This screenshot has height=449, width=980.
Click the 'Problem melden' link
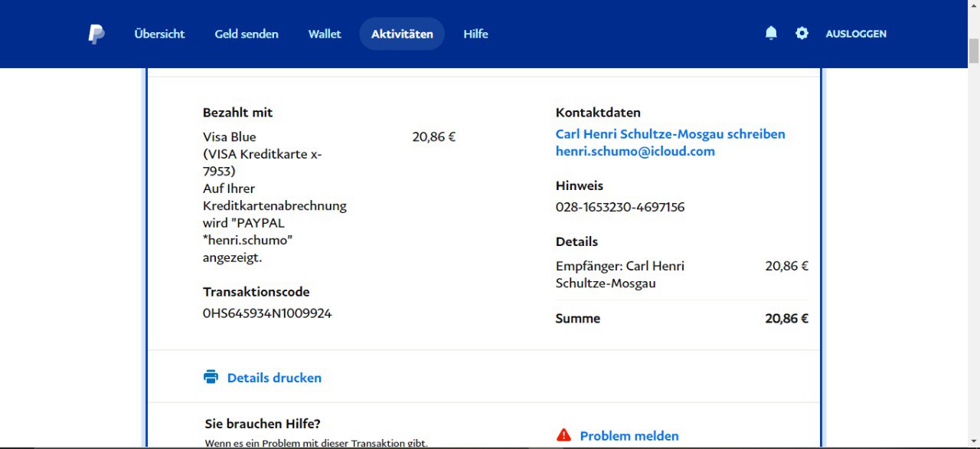click(629, 436)
